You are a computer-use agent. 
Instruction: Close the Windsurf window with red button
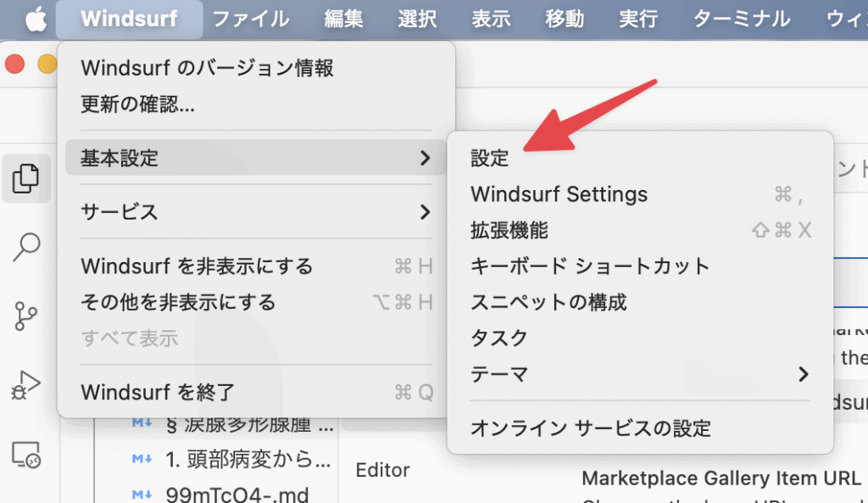tap(14, 64)
